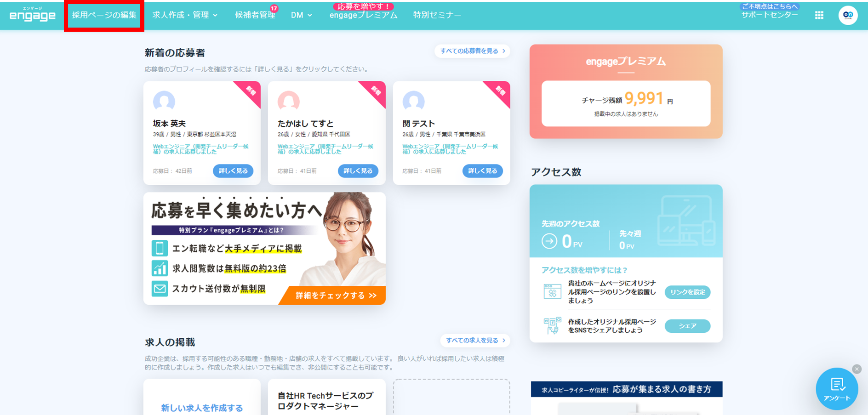868x415 pixels.
Task: Click the シェア button
Action: 687,326
